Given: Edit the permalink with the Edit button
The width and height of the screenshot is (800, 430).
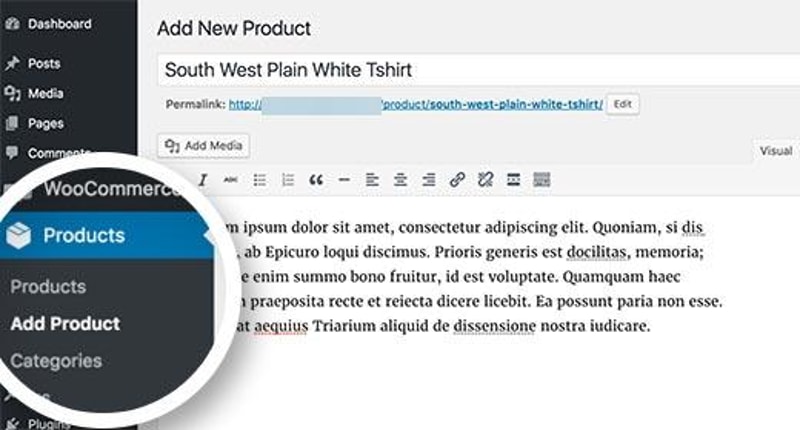Looking at the screenshot, I should (622, 104).
